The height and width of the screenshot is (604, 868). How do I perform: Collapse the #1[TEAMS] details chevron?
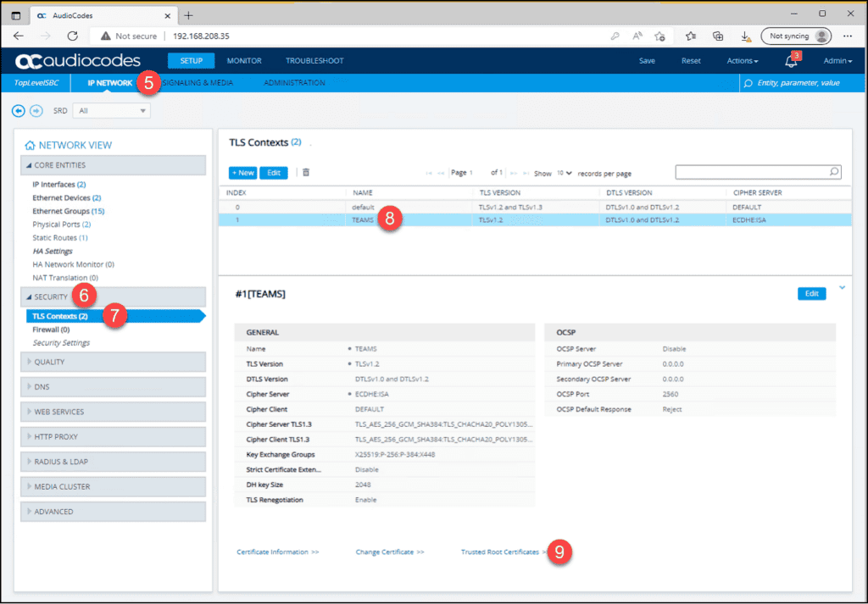[842, 288]
